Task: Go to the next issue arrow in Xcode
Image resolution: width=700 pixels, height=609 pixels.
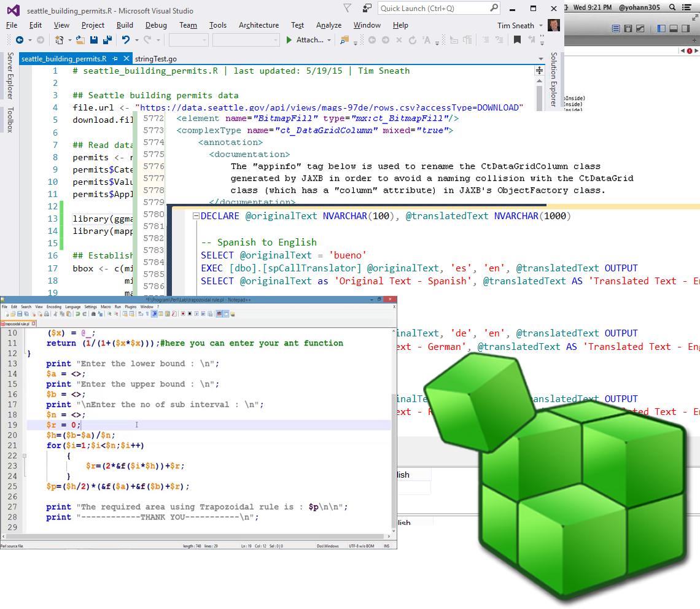Action: 696,51
